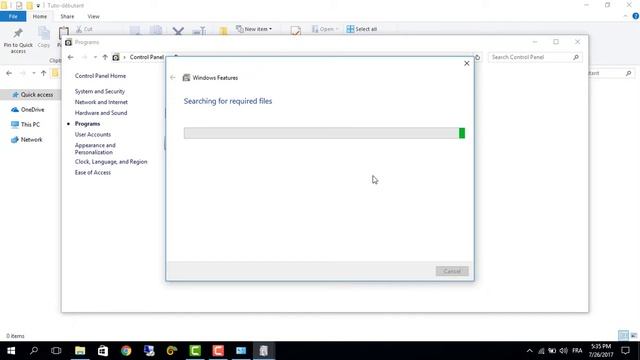Switch Explorer to details view icon
The image size is (640, 360).
[x=623, y=336]
